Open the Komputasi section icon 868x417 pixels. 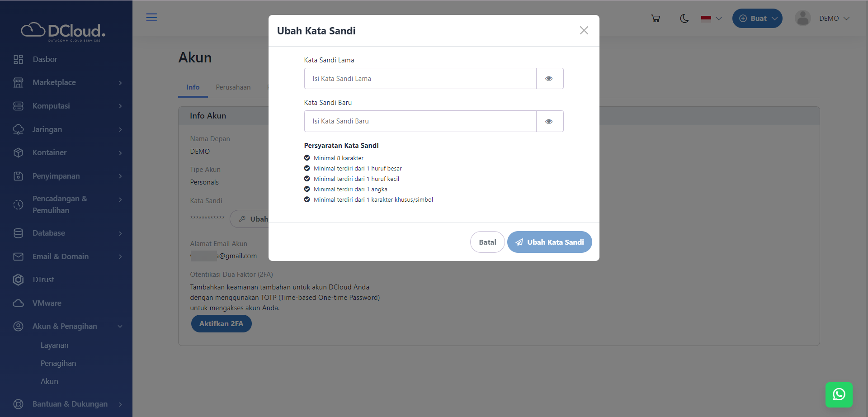pos(18,106)
